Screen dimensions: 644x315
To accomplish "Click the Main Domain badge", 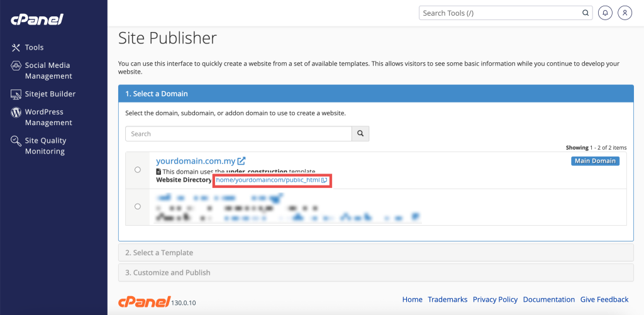I will [595, 161].
